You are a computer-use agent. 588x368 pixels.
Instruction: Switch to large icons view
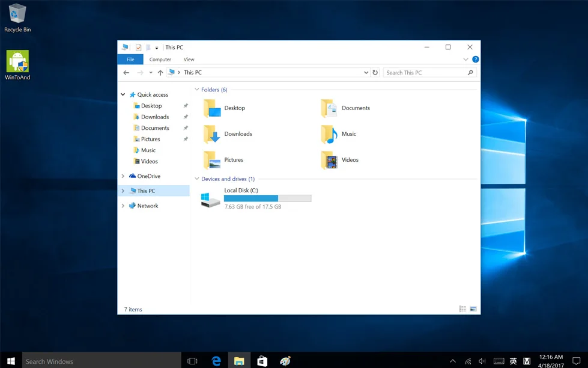473,309
